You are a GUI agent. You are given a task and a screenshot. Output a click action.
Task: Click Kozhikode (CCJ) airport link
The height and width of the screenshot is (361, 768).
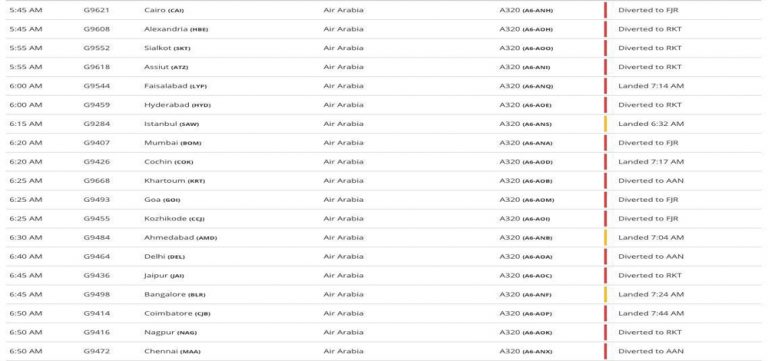pos(174,218)
